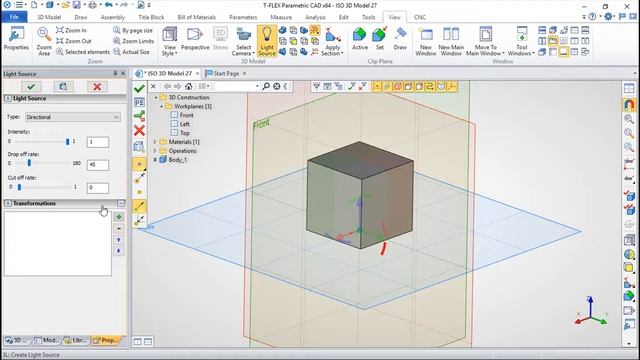
Task: Click the Properties icon in the ribbon
Action: pyautogui.click(x=16, y=39)
